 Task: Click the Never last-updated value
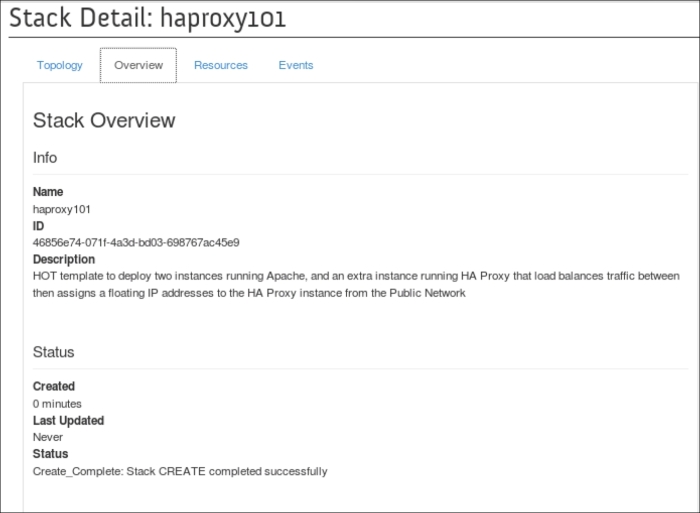point(48,437)
